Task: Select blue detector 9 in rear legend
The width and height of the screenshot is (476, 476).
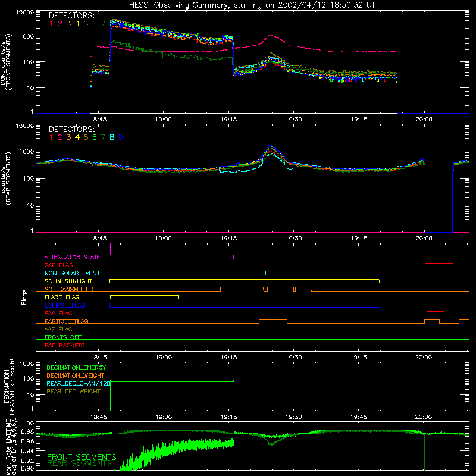Action: [121, 137]
